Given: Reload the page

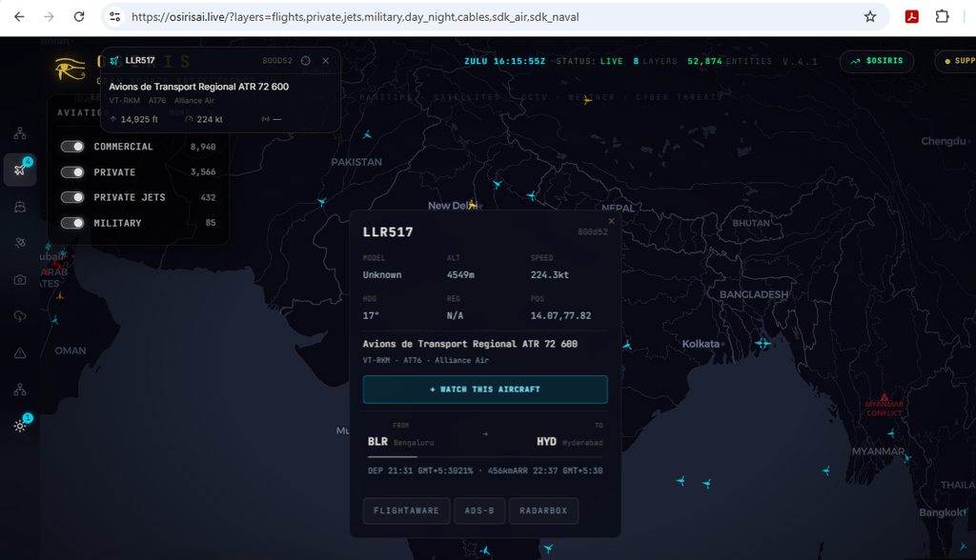Looking at the screenshot, I should tap(79, 17).
